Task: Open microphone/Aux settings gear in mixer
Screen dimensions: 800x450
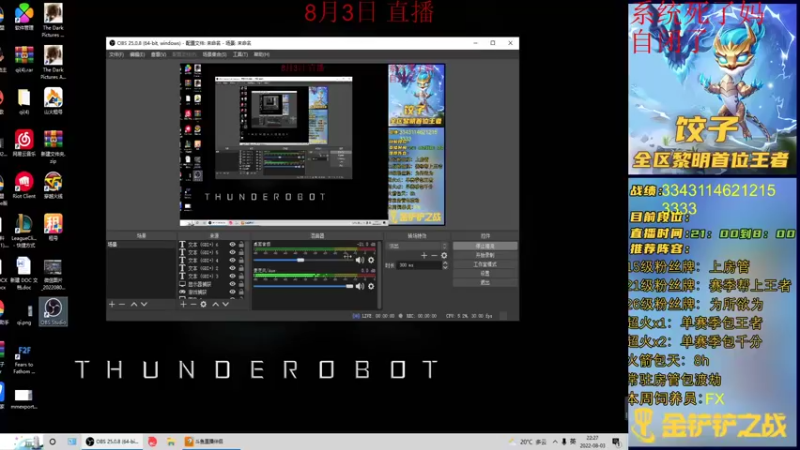Action: coord(371,286)
